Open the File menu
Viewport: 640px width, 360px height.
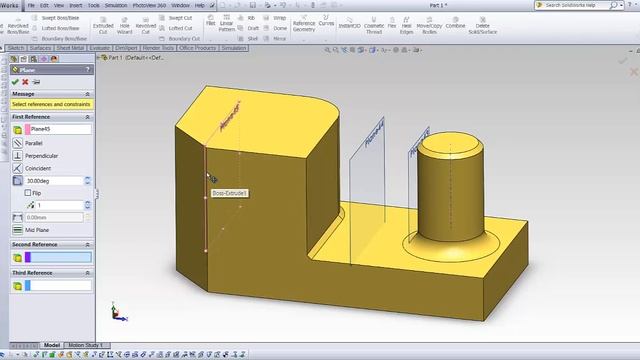pyautogui.click(x=31, y=5)
